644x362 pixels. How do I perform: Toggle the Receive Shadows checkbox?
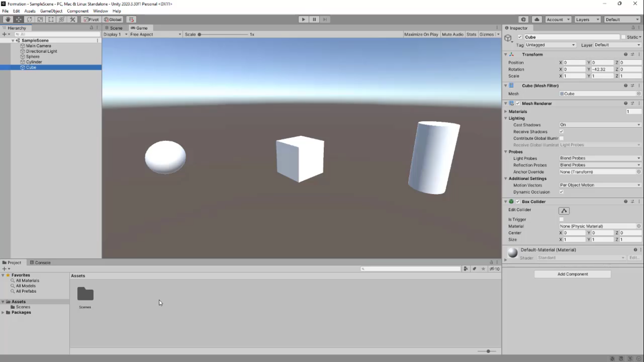tap(561, 132)
